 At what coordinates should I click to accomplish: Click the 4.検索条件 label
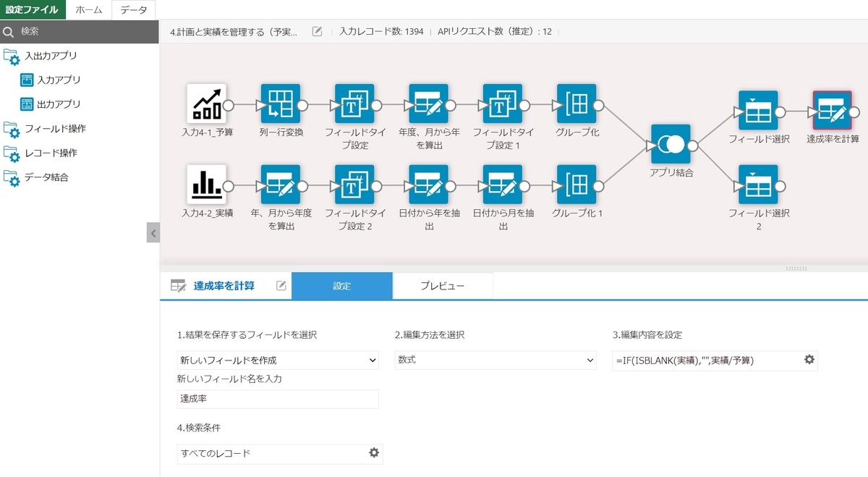tap(200, 428)
